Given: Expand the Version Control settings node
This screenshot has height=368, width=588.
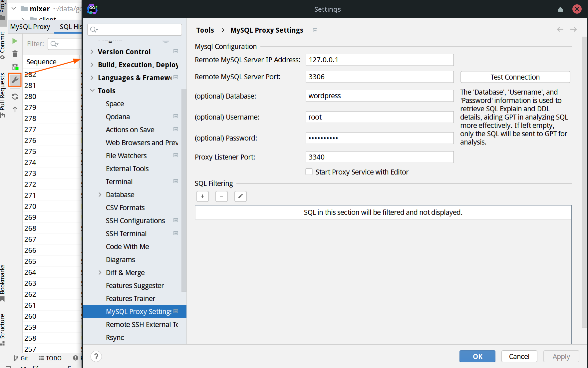Looking at the screenshot, I should pyautogui.click(x=92, y=52).
